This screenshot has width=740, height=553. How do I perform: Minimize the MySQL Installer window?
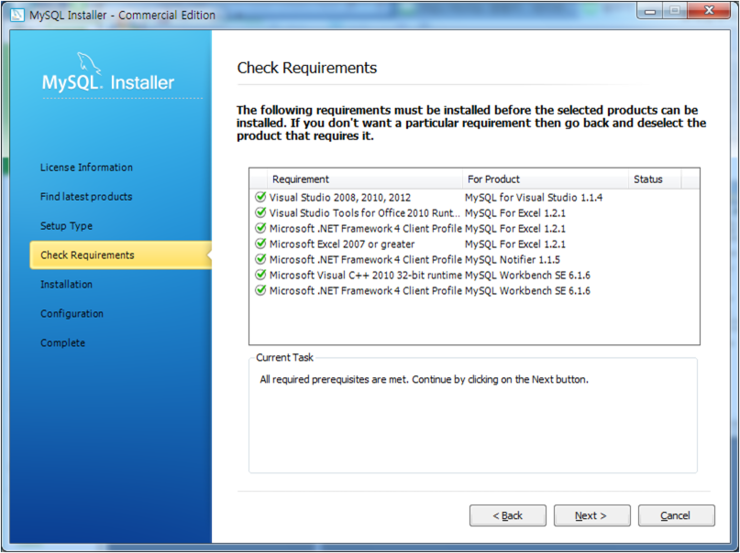(650, 10)
